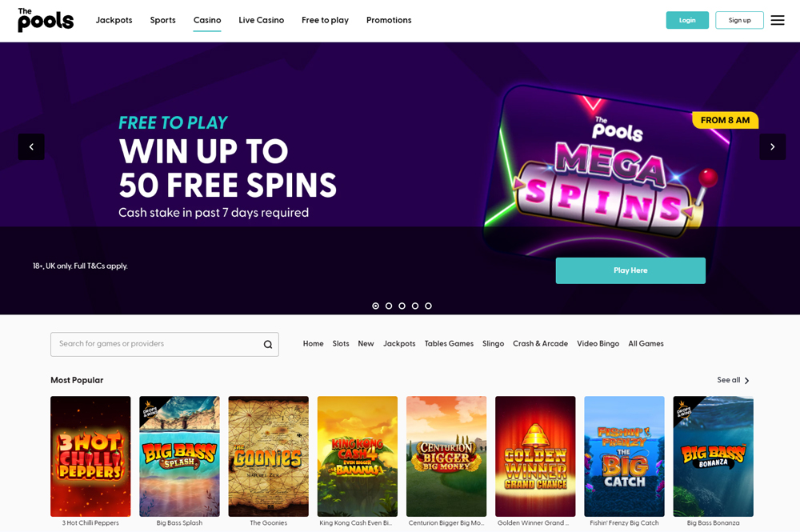This screenshot has width=800, height=532.
Task: Open the All Games category link
Action: (646, 344)
